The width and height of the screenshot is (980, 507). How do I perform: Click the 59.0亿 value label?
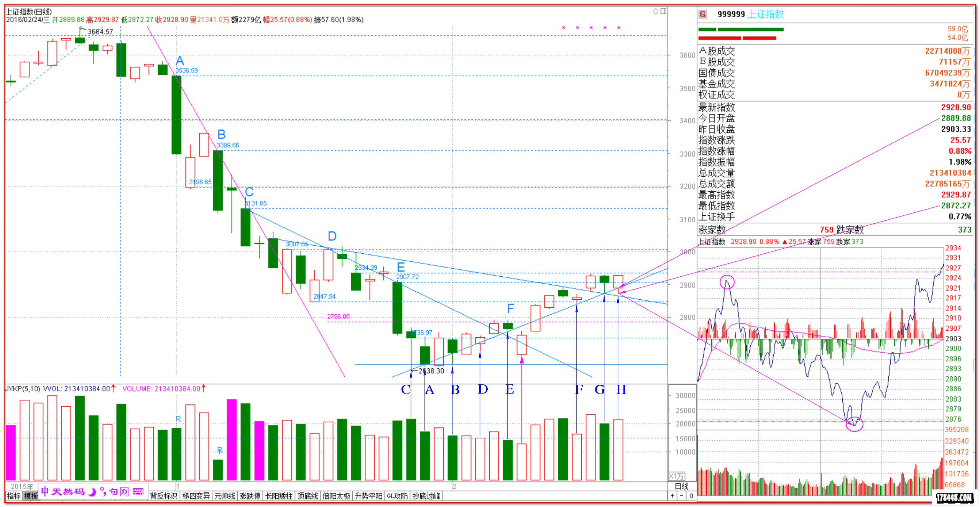pos(957,29)
